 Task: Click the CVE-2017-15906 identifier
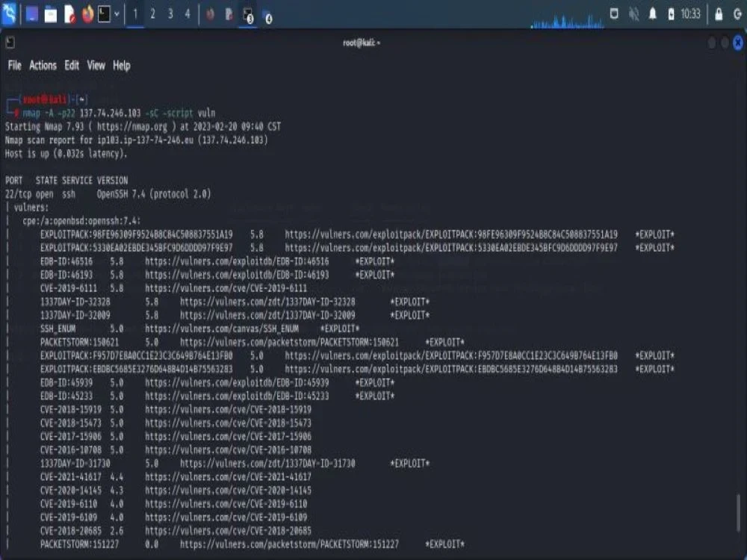70,436
